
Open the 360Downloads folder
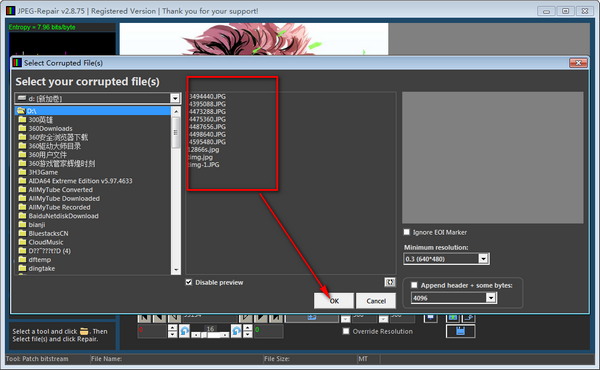click(x=50, y=129)
